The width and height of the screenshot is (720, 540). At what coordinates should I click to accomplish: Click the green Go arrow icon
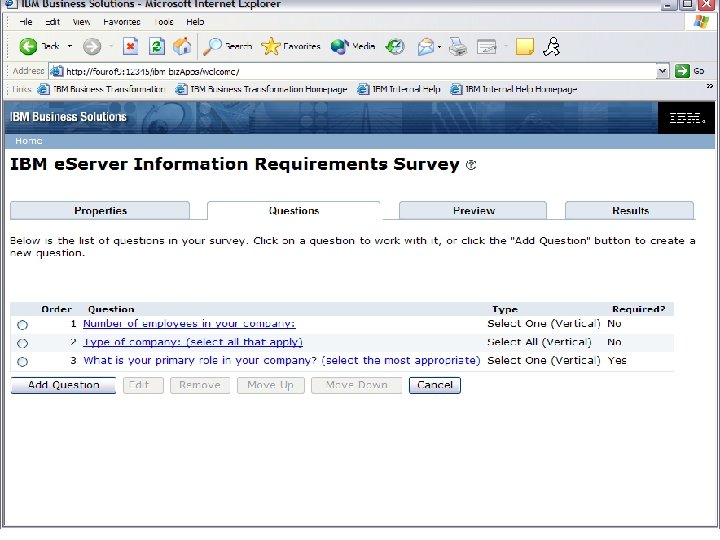[x=682, y=71]
